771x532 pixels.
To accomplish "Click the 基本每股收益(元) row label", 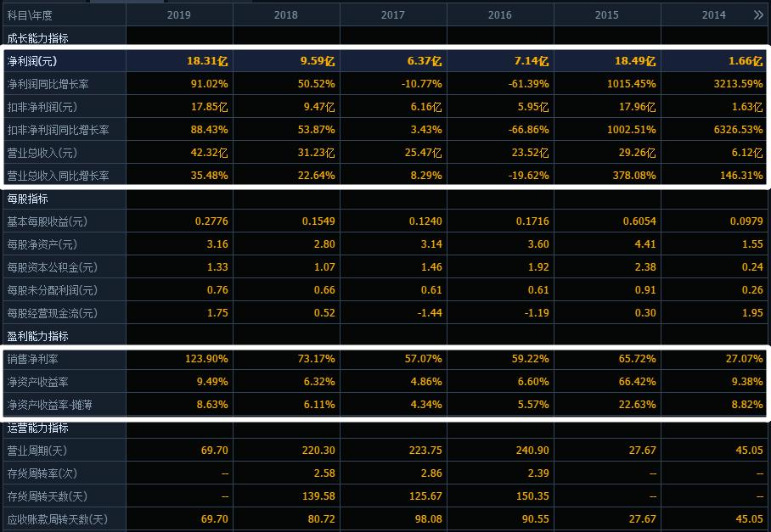I will tap(48, 221).
